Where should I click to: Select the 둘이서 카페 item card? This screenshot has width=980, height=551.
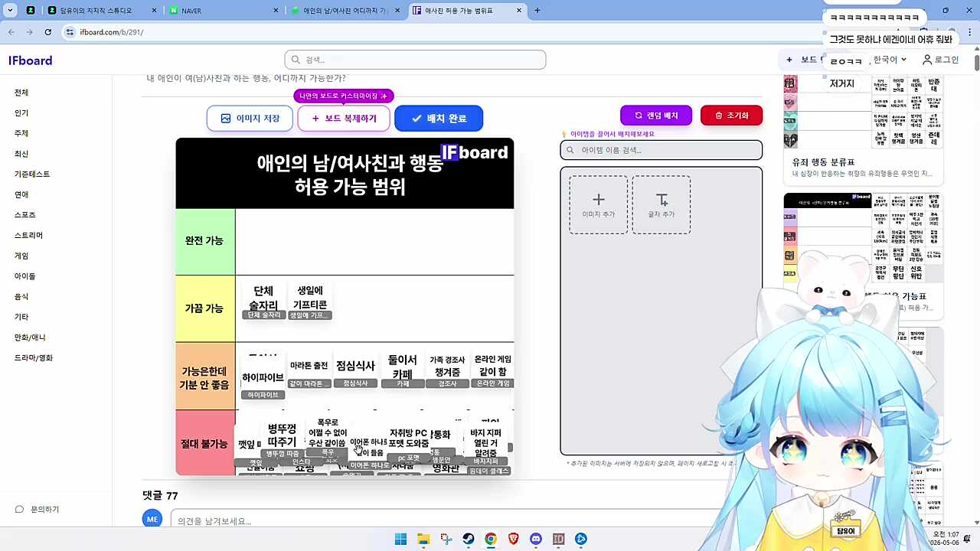(403, 371)
